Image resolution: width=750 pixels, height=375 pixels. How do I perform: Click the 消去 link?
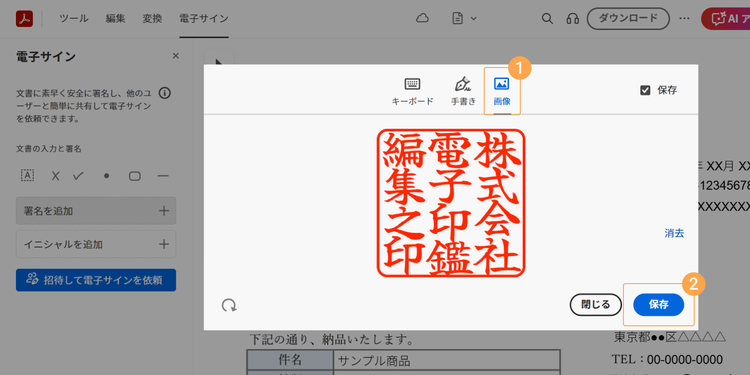point(674,233)
